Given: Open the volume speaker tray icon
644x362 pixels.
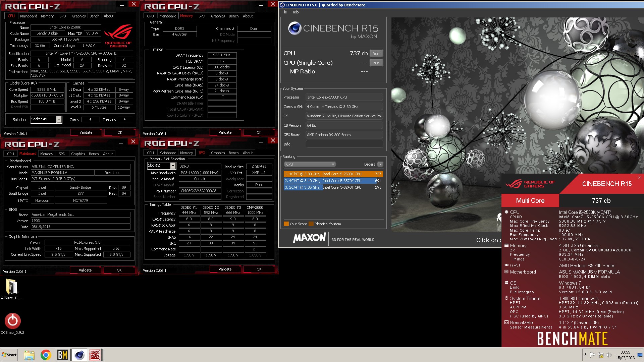Looking at the screenshot, I should (609, 355).
